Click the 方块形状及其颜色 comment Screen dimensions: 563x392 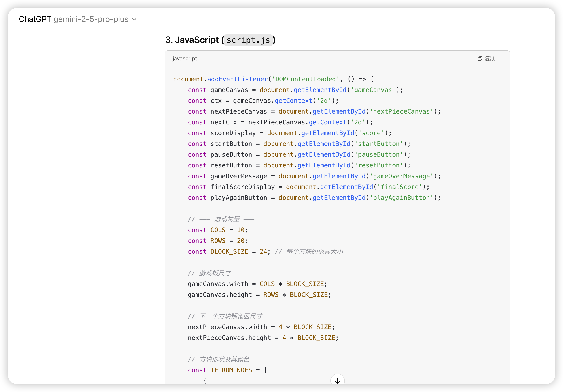tap(224, 359)
